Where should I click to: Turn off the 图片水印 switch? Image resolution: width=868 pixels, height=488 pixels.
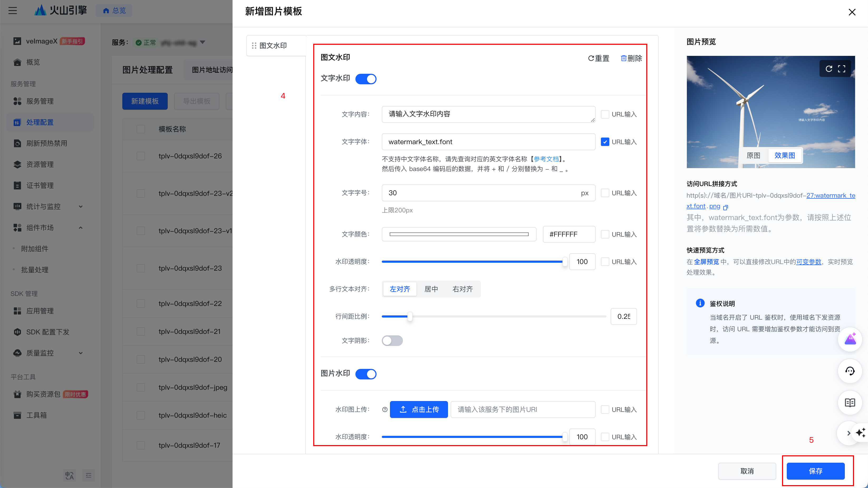tap(366, 374)
